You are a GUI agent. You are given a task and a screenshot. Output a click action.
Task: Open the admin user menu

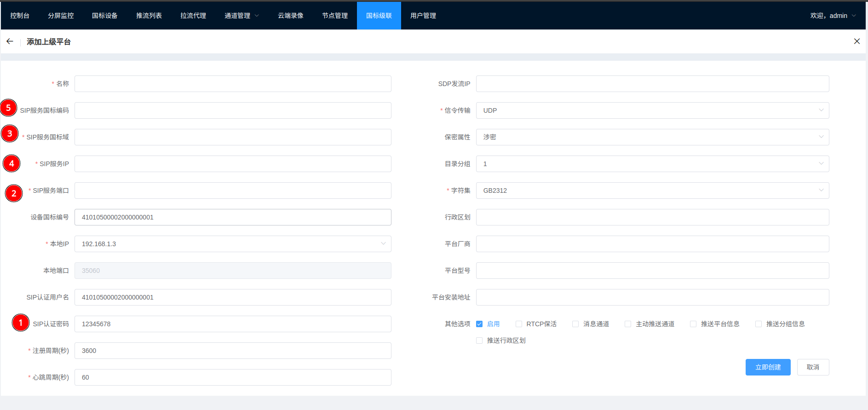point(833,16)
